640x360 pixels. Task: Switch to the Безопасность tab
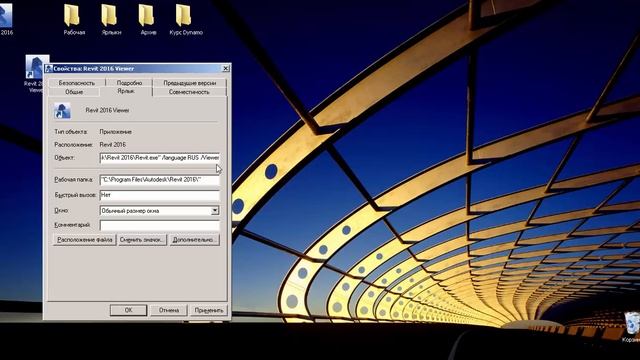(x=76, y=82)
